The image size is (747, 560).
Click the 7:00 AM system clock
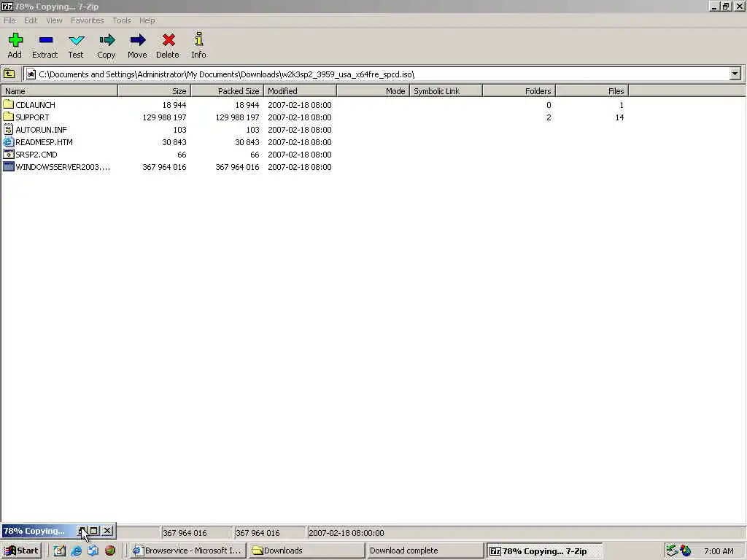[719, 551]
